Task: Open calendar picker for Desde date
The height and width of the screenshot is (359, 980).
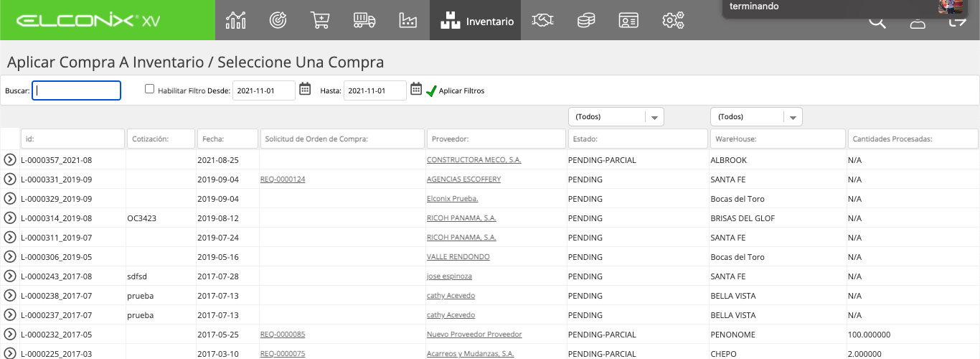Action: pyautogui.click(x=305, y=89)
